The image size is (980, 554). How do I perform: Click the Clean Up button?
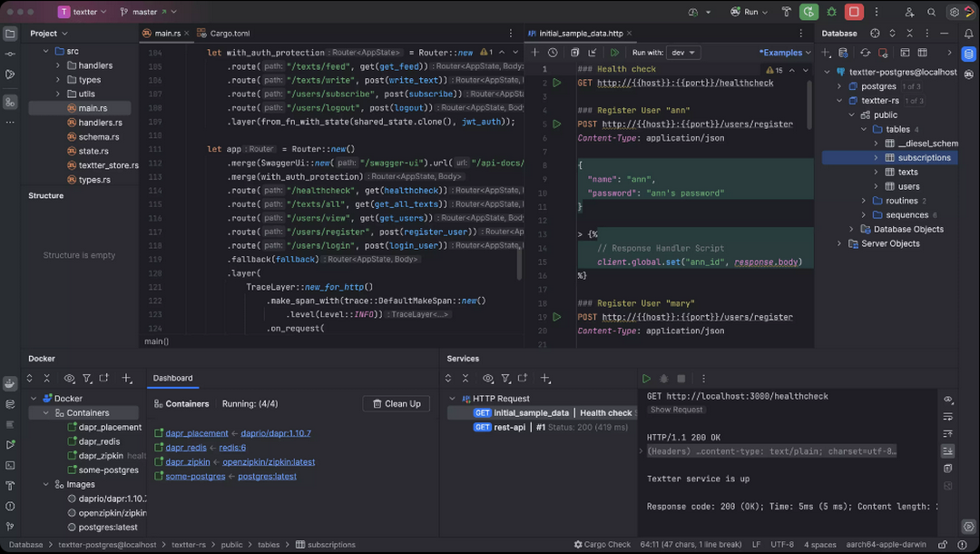click(396, 403)
